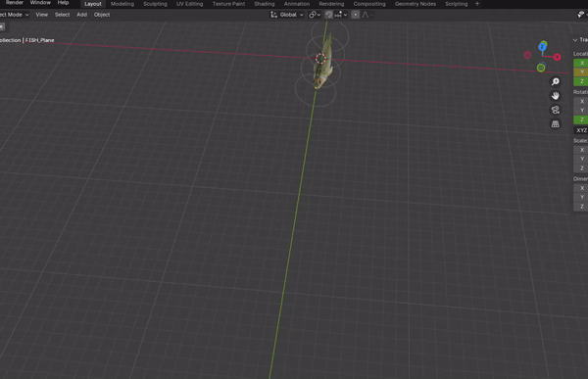Viewport: 588px width, 379px height.
Task: Click the green Location X field
Action: 580,63
